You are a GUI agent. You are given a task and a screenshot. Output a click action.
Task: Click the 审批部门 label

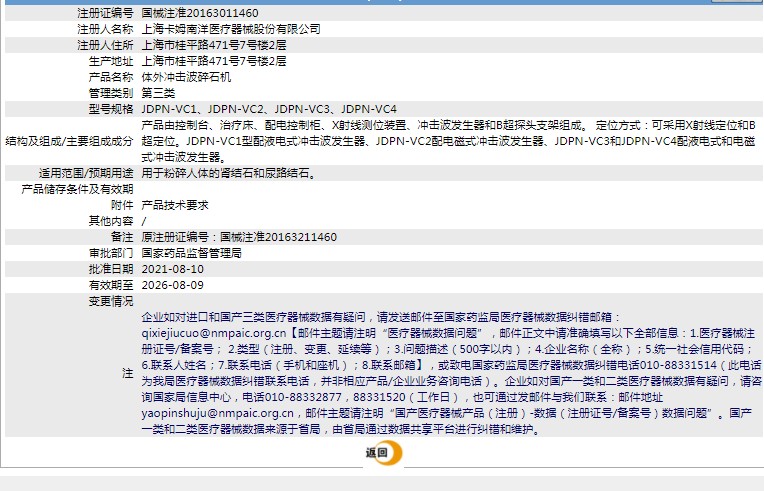(x=111, y=253)
